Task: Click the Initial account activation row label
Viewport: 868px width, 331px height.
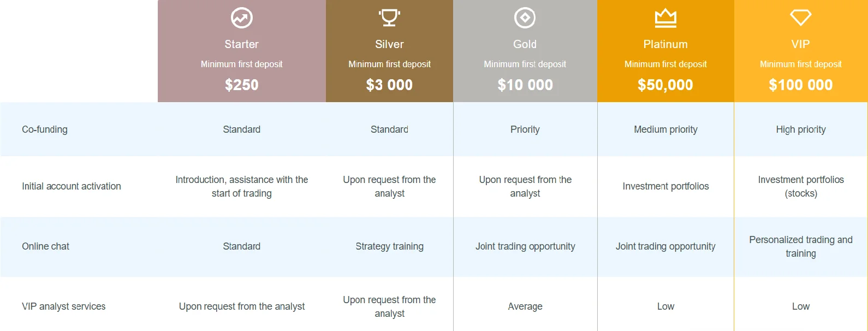Action: click(x=72, y=186)
